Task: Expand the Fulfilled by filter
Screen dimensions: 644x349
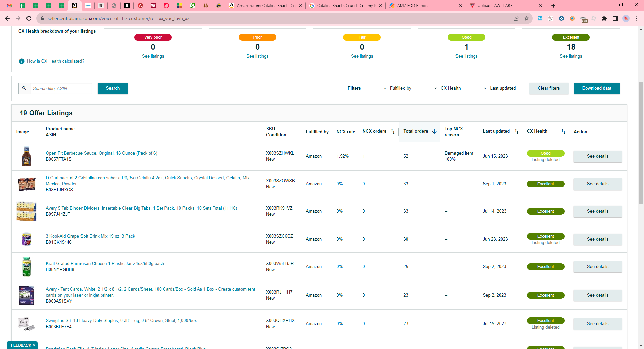Action: click(397, 88)
